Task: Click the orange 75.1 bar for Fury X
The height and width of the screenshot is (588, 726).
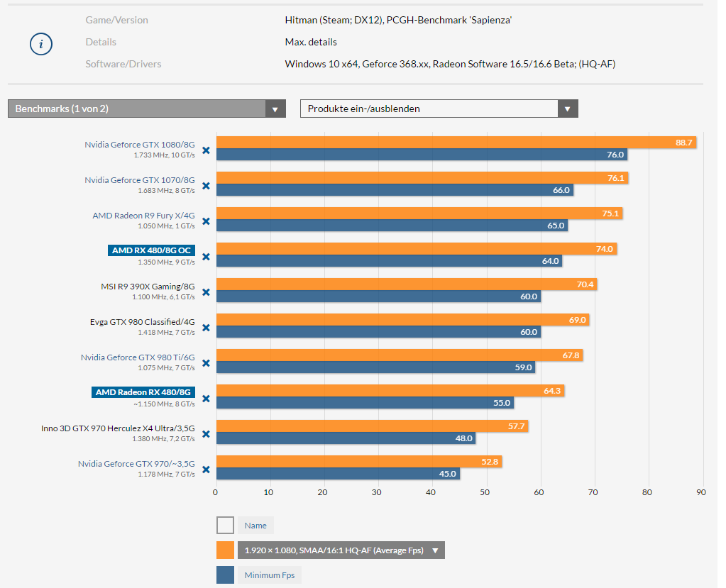Action: (419, 213)
